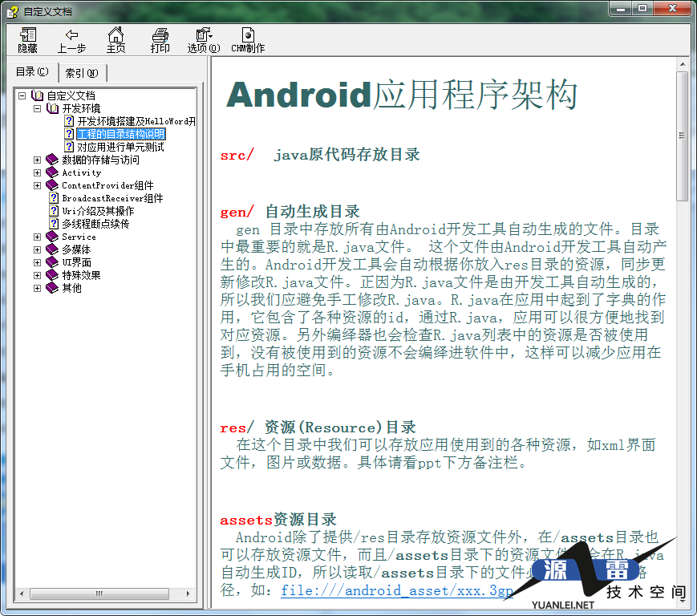Screen dimensions: 697x616
Task: Click purple book icon beside 数据的存储与访问
Action: 52,160
